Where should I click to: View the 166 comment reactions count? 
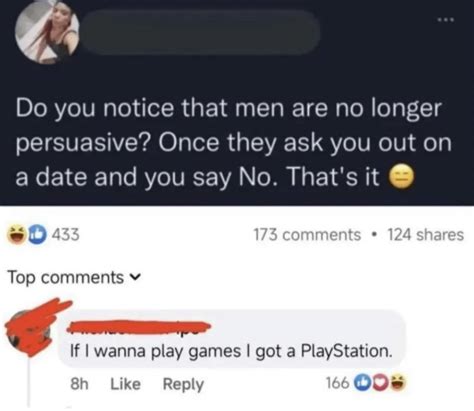point(337,383)
